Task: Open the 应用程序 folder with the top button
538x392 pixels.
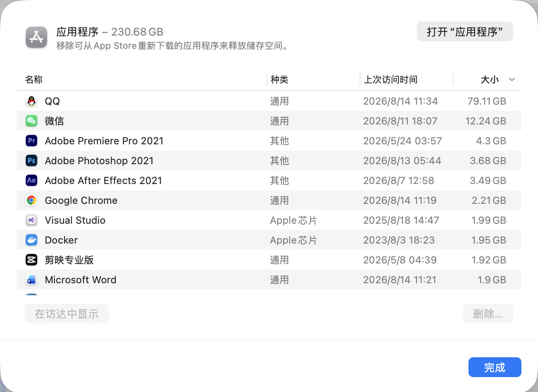Action: pyautogui.click(x=465, y=31)
